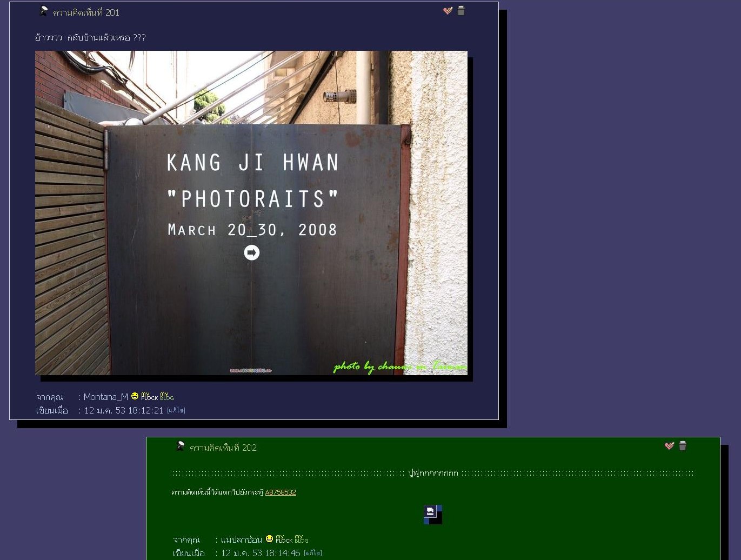Open the topic link A8758532
Image resolution: width=741 pixels, height=560 pixels.
click(x=281, y=492)
